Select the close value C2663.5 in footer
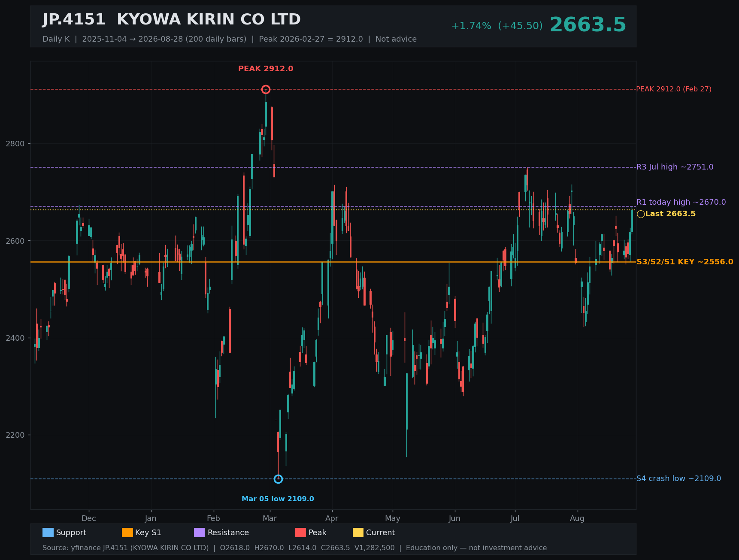The width and height of the screenshot is (739, 560). 336,548
